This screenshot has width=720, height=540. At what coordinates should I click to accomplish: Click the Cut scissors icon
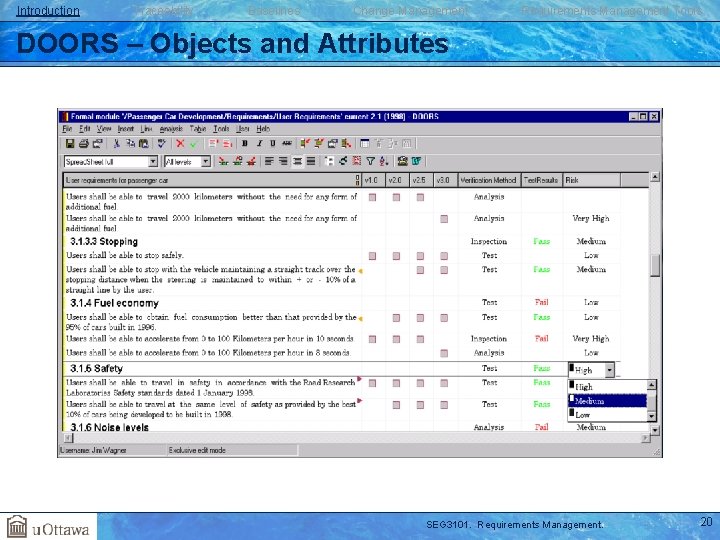point(117,144)
